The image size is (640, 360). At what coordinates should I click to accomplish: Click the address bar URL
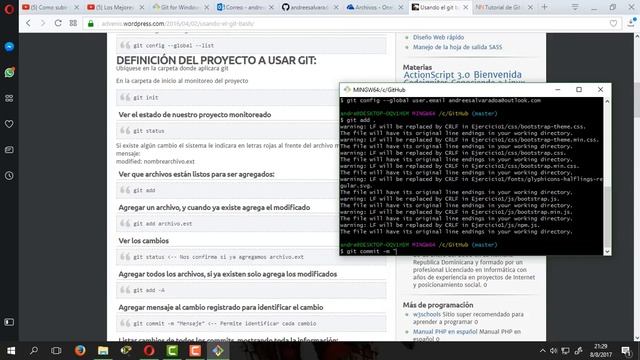click(178, 24)
